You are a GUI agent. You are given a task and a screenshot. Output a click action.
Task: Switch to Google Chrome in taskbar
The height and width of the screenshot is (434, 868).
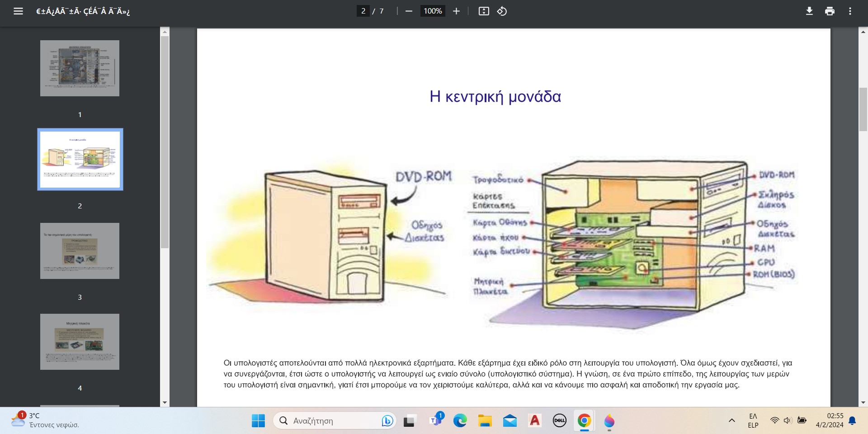[584, 421]
